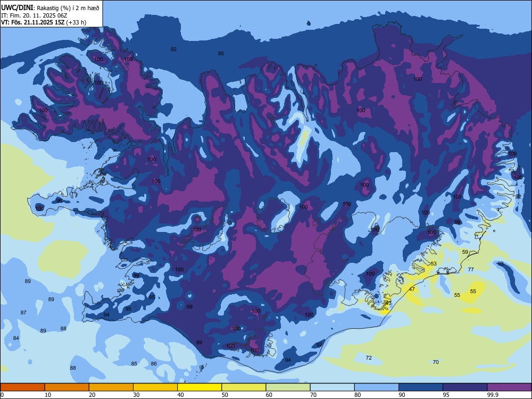Click the humidity value '59' on the map
This screenshot has width=532, height=399.
(465, 252)
